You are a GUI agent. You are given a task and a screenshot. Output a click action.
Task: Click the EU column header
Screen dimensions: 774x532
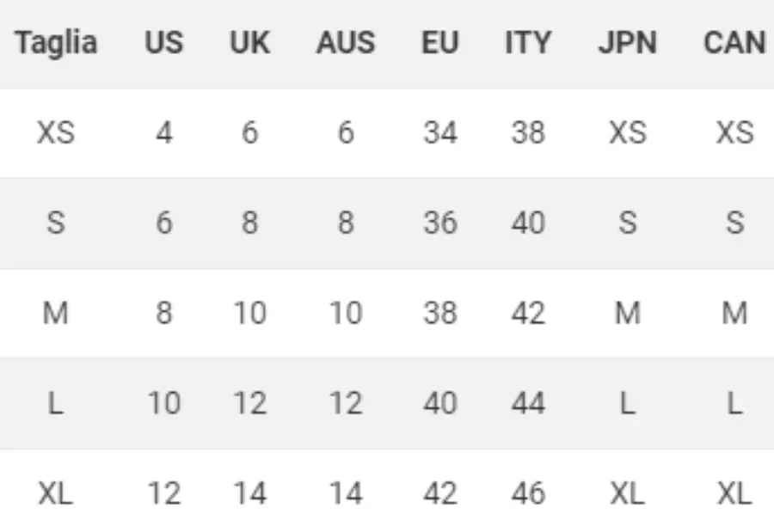point(439,42)
